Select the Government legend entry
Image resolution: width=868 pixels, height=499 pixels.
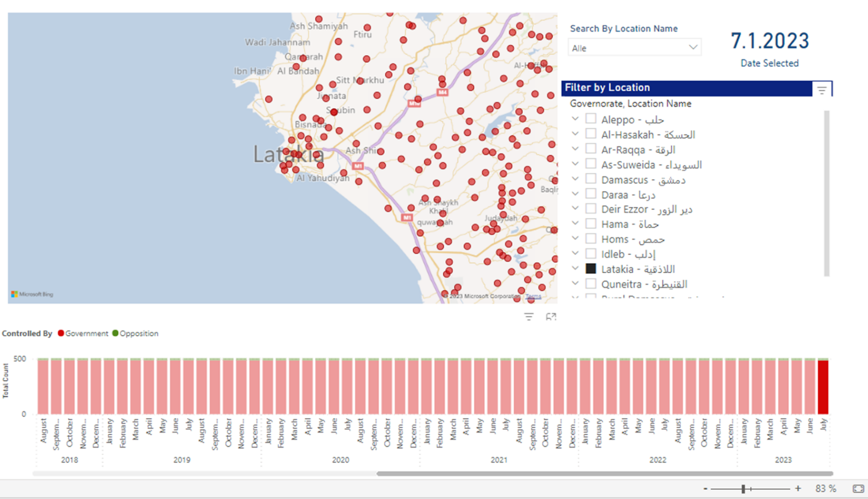(83, 333)
